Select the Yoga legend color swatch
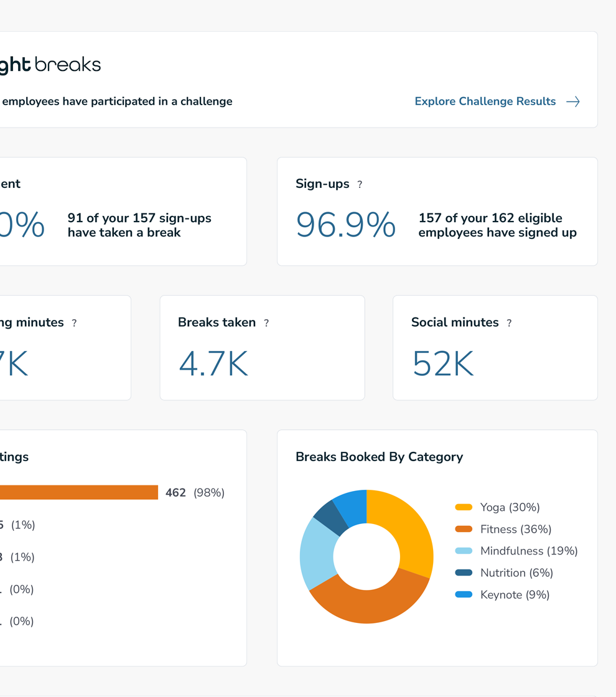 (x=464, y=507)
